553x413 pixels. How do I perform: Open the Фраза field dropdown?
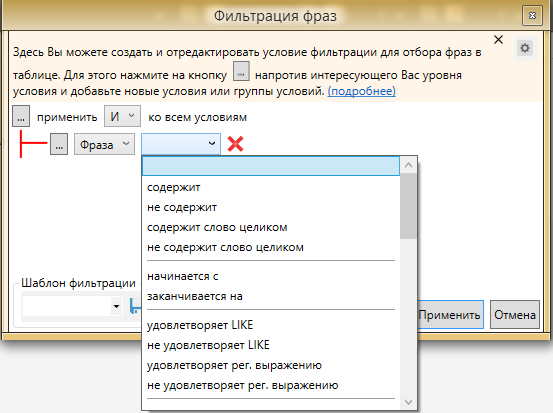pyautogui.click(x=104, y=144)
